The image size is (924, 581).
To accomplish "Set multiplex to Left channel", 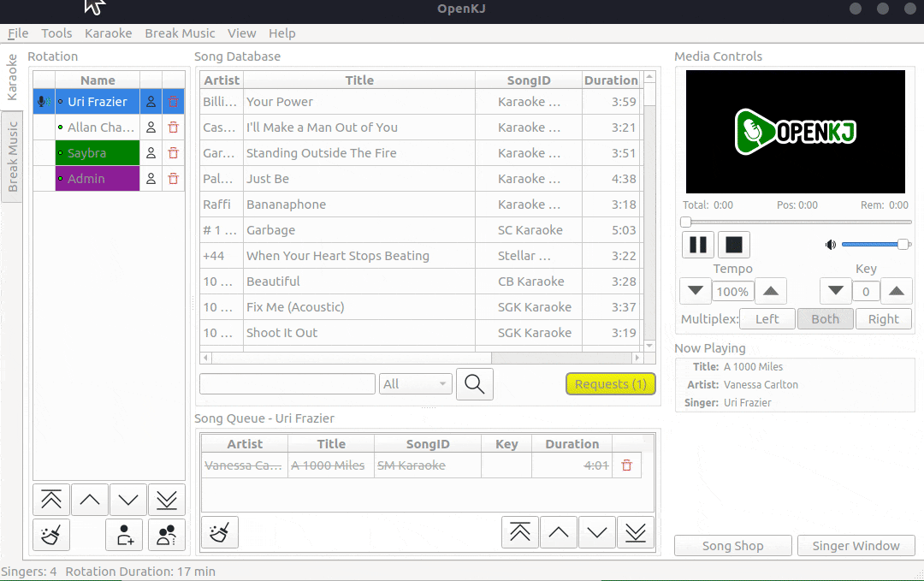I will tap(767, 319).
